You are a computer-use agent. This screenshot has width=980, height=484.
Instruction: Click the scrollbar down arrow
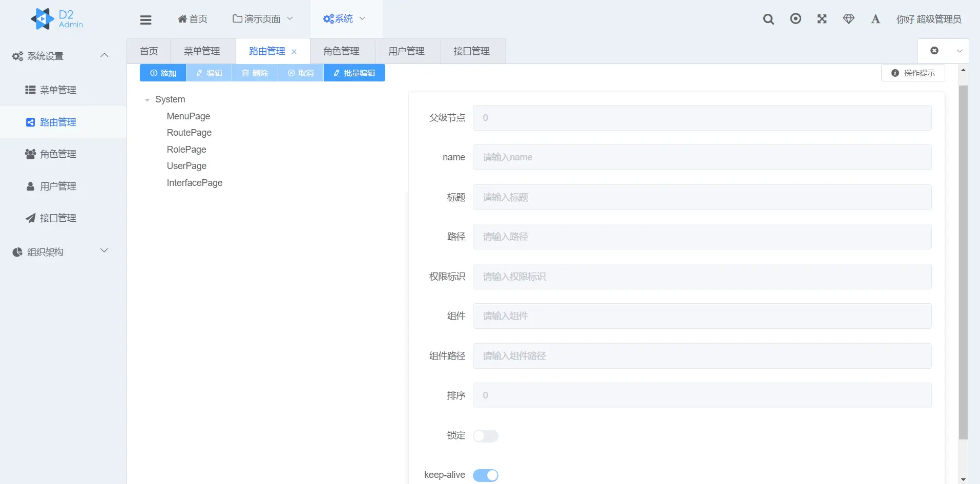(963, 479)
